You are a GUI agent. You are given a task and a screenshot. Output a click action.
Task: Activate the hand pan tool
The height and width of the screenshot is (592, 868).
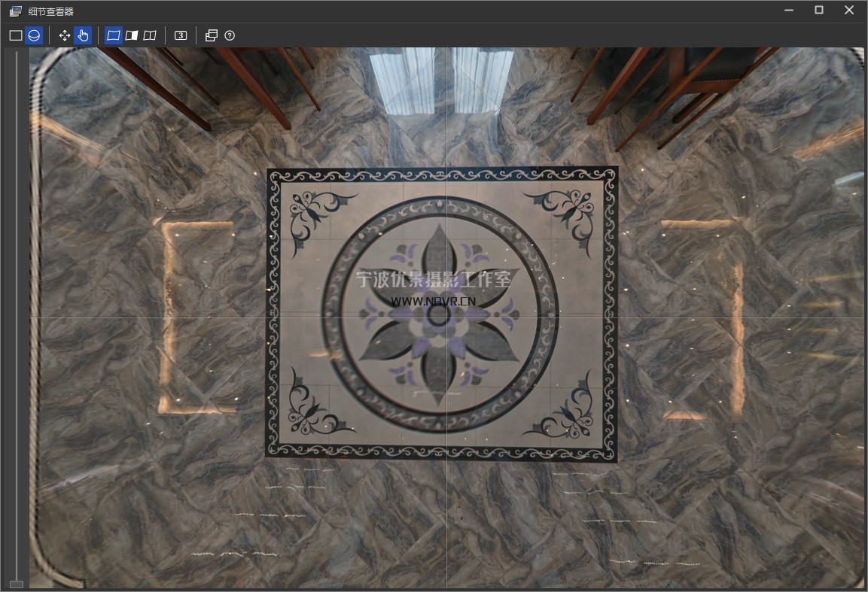coord(83,35)
